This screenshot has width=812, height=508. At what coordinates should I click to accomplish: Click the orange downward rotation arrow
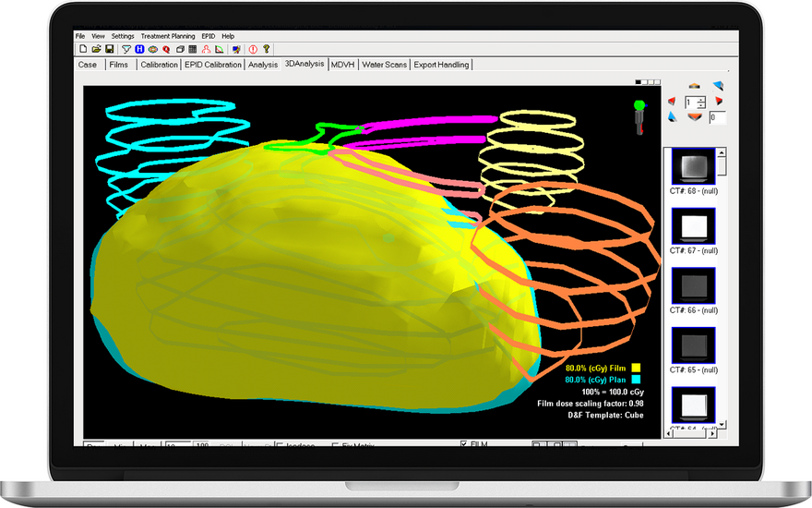[695, 117]
